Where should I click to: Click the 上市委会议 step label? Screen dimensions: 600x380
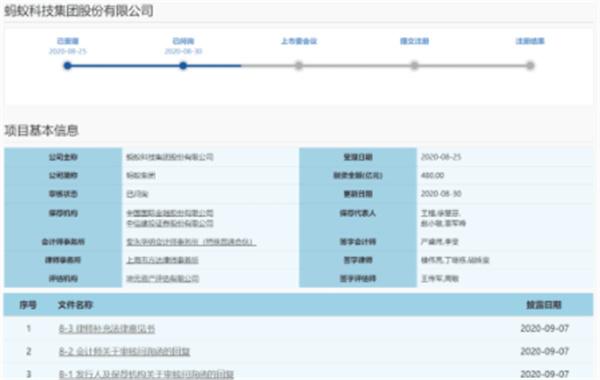click(299, 41)
